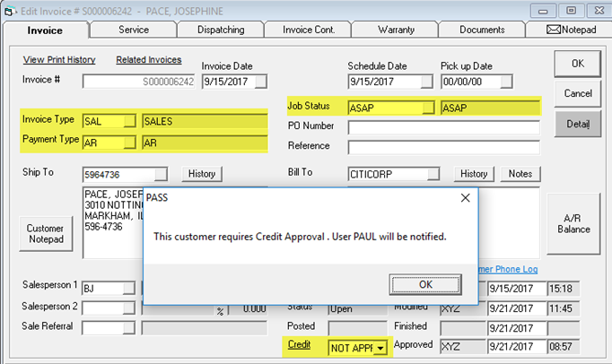Click the Status field showing Open

point(357,309)
